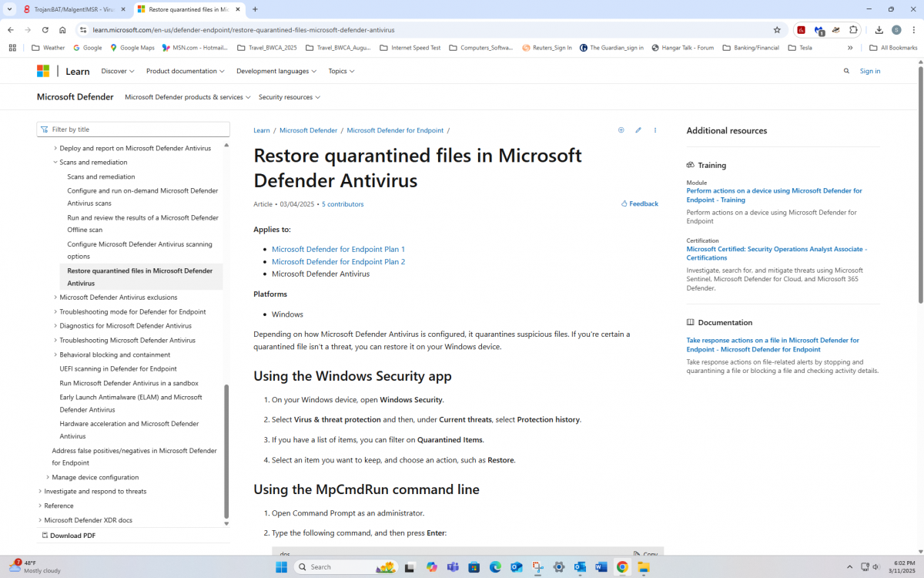The image size is (924, 578).
Task: Bookmark this page with the star icon
Action: [777, 30]
